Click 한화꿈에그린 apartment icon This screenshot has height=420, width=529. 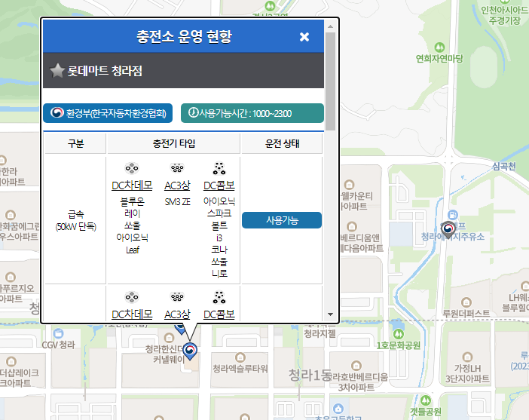tap(11, 215)
